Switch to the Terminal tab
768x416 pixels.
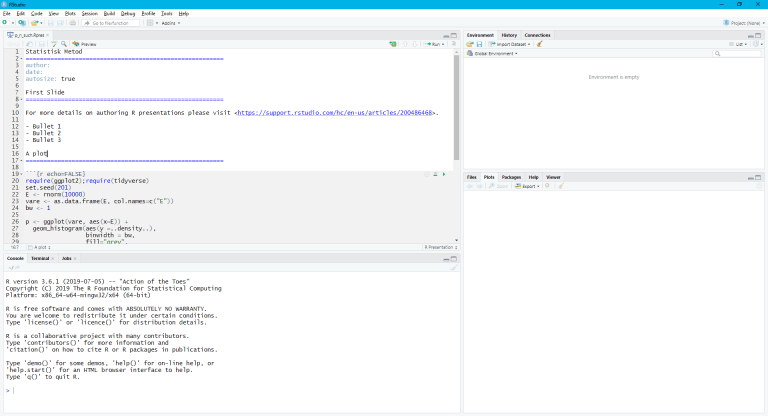pyautogui.click(x=40, y=258)
